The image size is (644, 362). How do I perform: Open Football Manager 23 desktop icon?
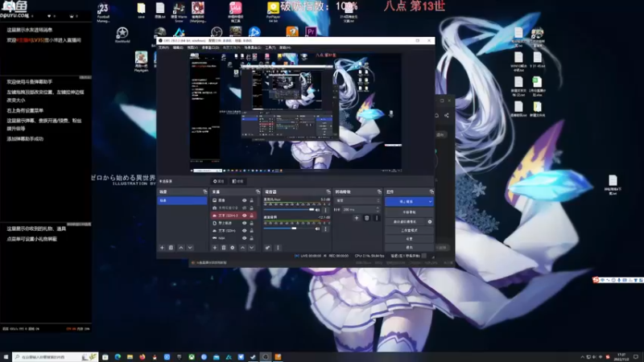(103, 12)
